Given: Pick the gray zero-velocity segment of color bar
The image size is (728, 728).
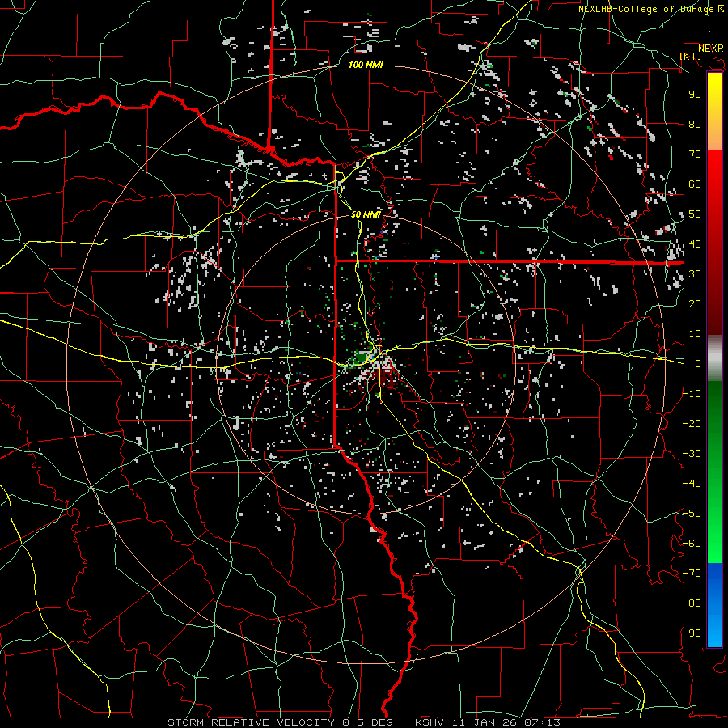Looking at the screenshot, I should (714, 358).
